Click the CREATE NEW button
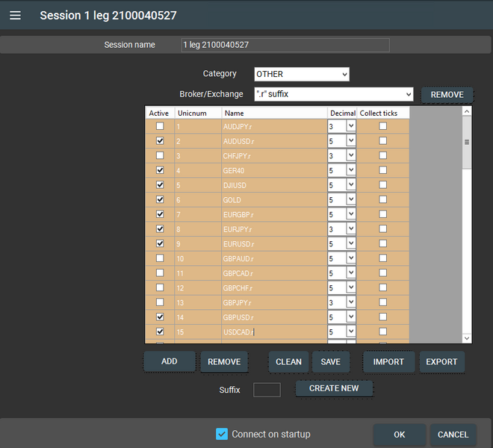 click(334, 388)
